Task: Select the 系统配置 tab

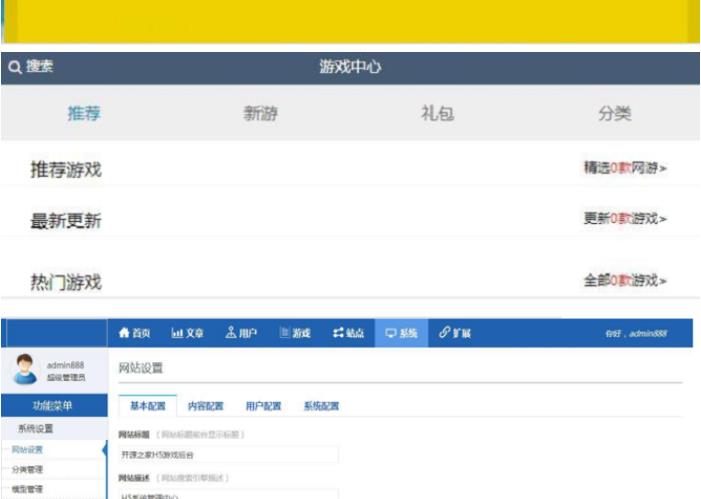Action: 321,406
